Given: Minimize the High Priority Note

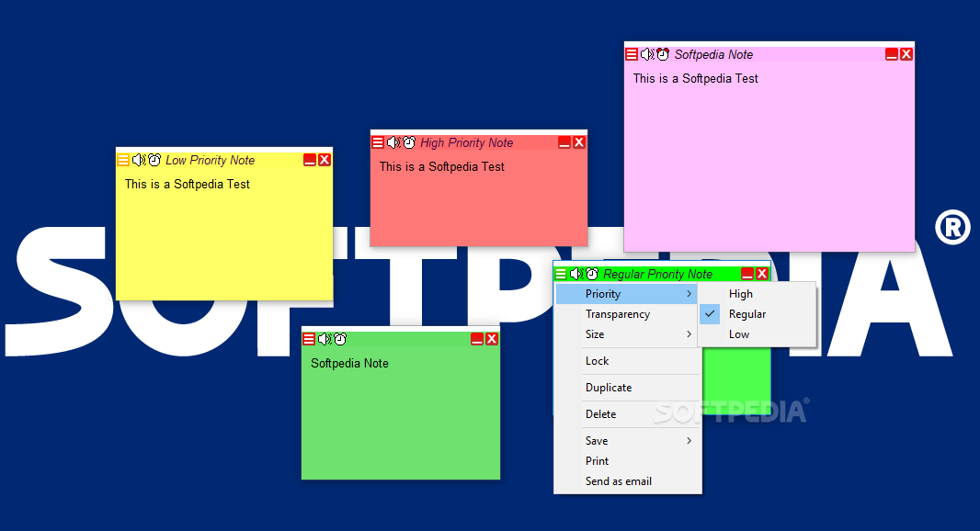Looking at the screenshot, I should (564, 142).
